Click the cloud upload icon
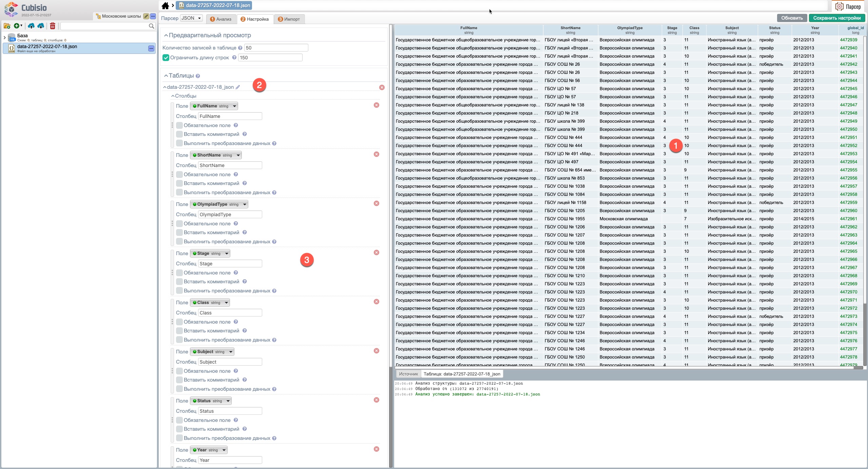868x469 pixels. pos(31,26)
